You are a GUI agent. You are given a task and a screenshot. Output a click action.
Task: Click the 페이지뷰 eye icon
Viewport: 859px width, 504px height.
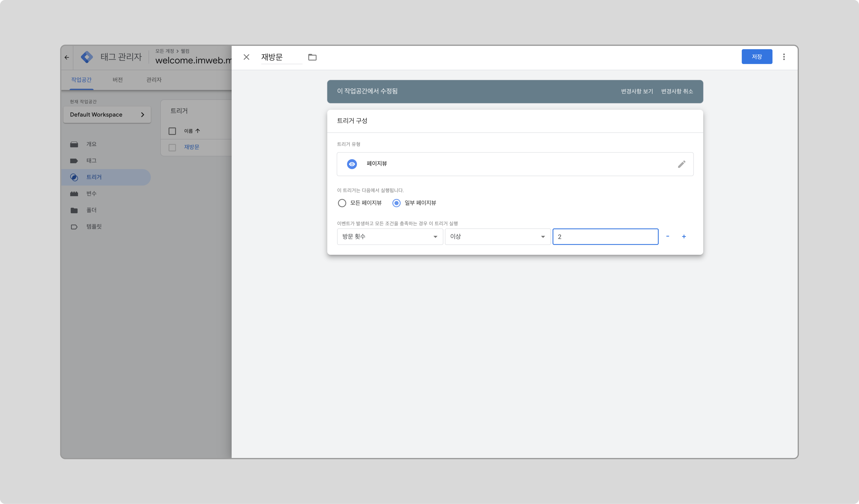pyautogui.click(x=352, y=164)
